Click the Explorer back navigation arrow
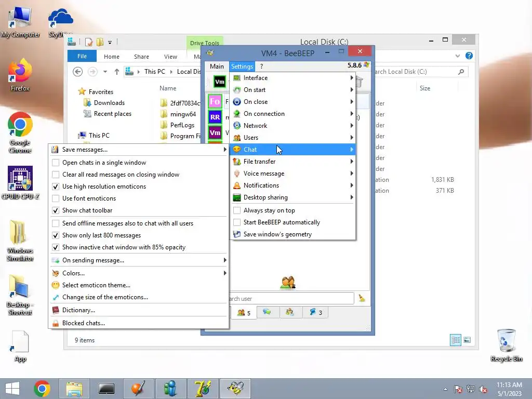The width and height of the screenshot is (532, 399). pos(78,72)
